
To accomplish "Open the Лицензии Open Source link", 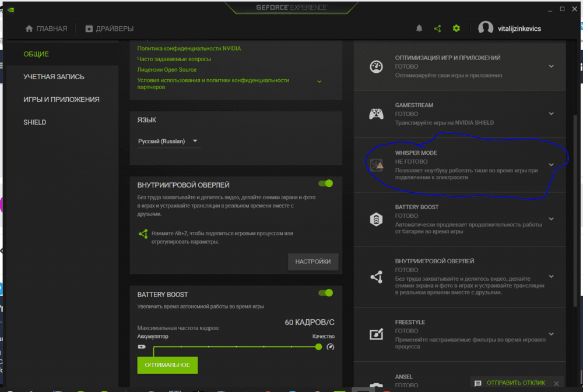I will (x=167, y=69).
